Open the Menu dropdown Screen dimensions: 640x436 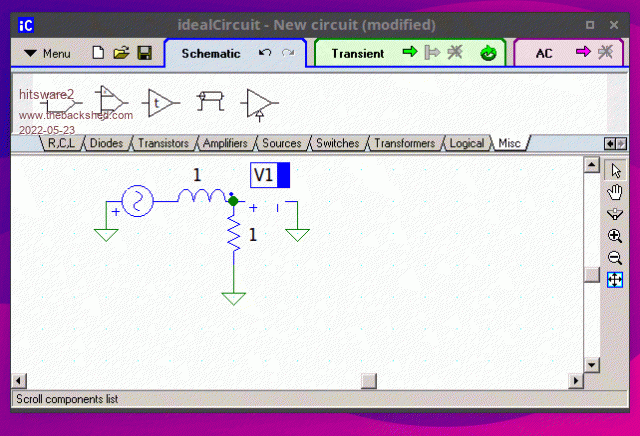click(47, 53)
